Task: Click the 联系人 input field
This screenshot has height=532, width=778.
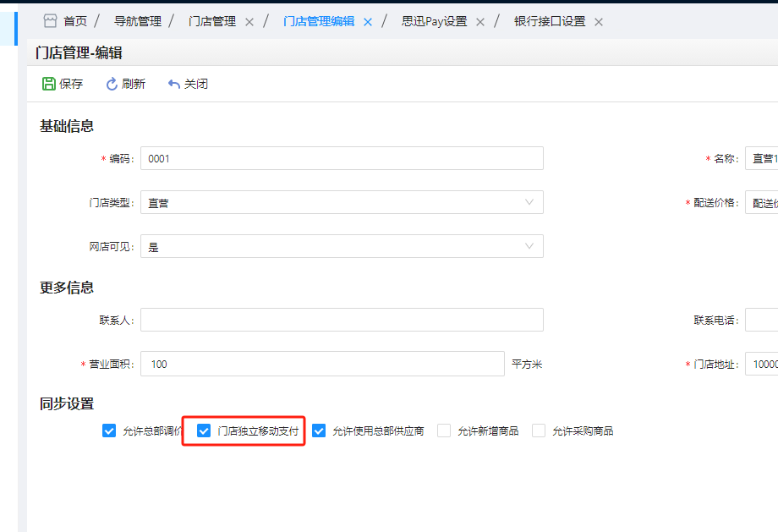Action: click(342, 320)
